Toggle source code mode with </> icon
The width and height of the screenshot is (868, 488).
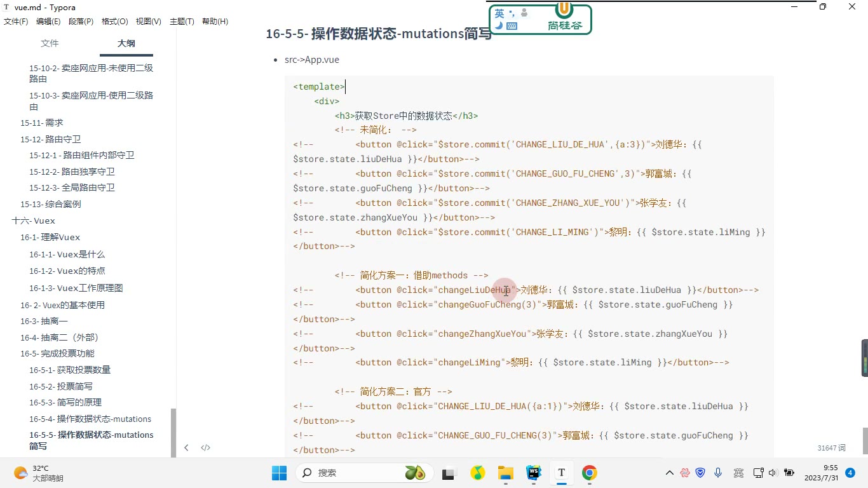point(206,448)
